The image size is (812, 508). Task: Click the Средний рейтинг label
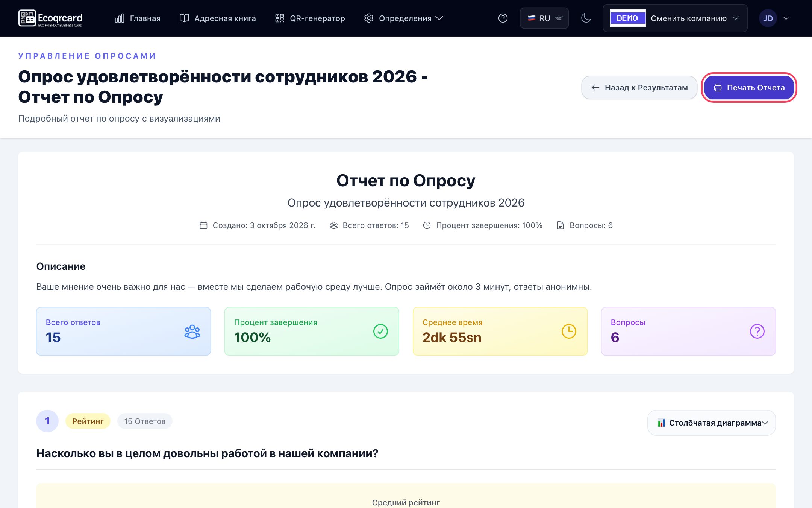pyautogui.click(x=406, y=503)
